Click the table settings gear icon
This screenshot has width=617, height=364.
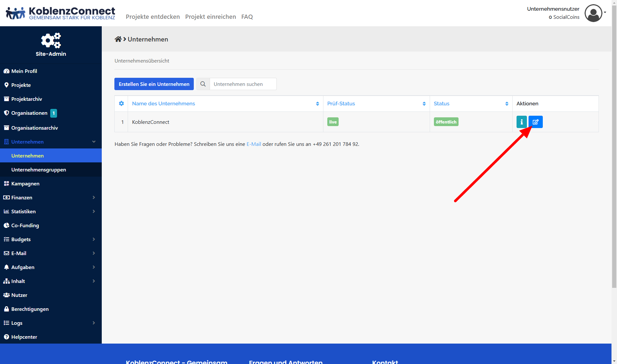click(121, 103)
